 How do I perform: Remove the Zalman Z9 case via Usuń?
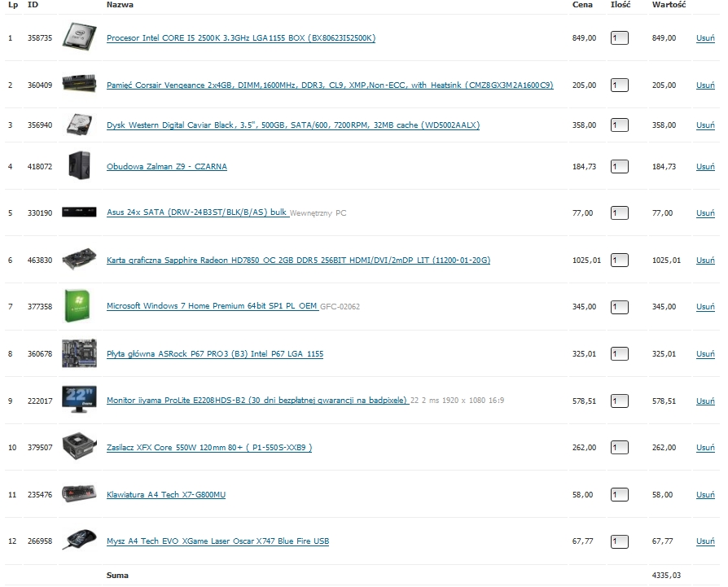point(705,167)
